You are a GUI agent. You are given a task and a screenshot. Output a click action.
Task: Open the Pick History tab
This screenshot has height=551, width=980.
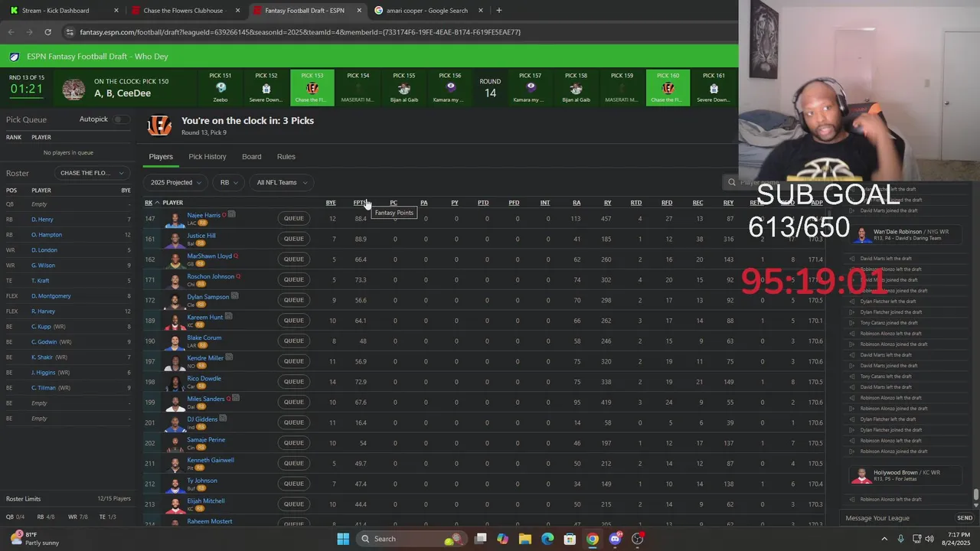[x=207, y=157]
